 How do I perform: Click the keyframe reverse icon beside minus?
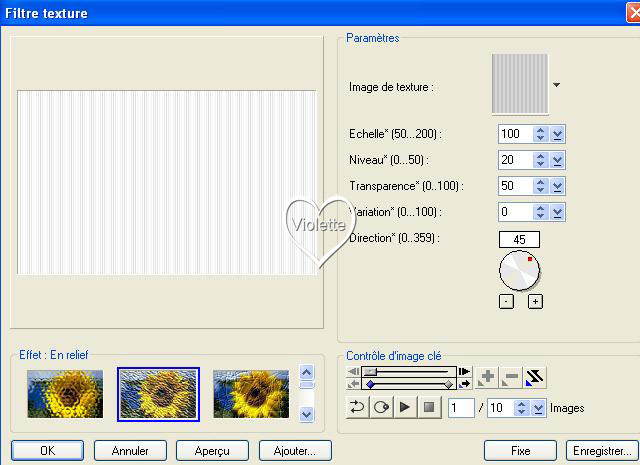(536, 377)
